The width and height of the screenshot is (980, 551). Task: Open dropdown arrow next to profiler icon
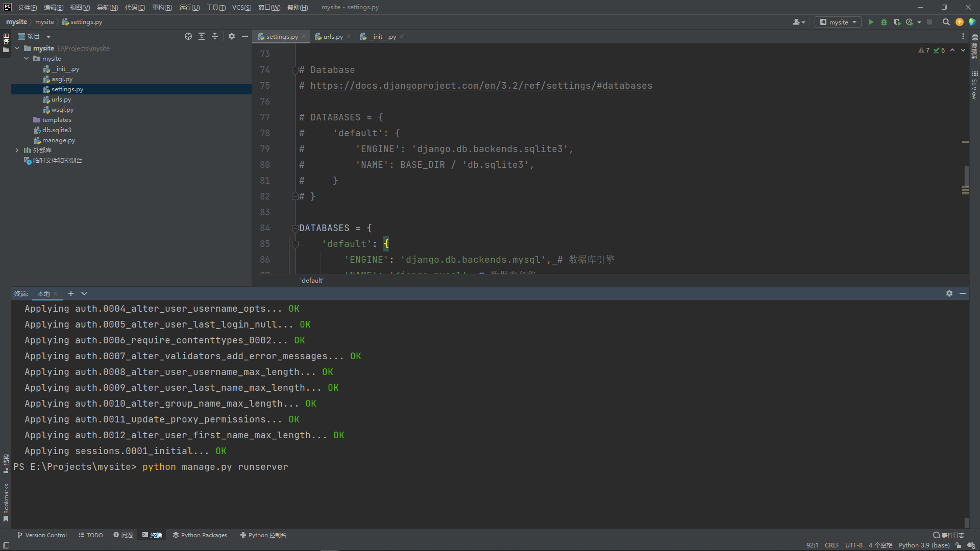919,22
